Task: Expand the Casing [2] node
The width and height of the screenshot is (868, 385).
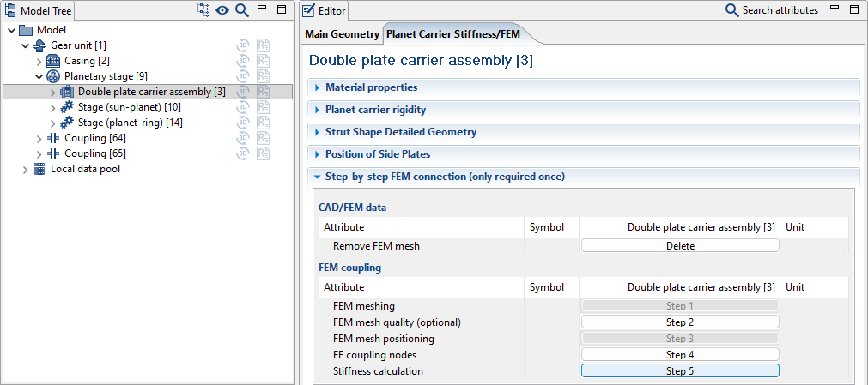Action: [x=39, y=61]
